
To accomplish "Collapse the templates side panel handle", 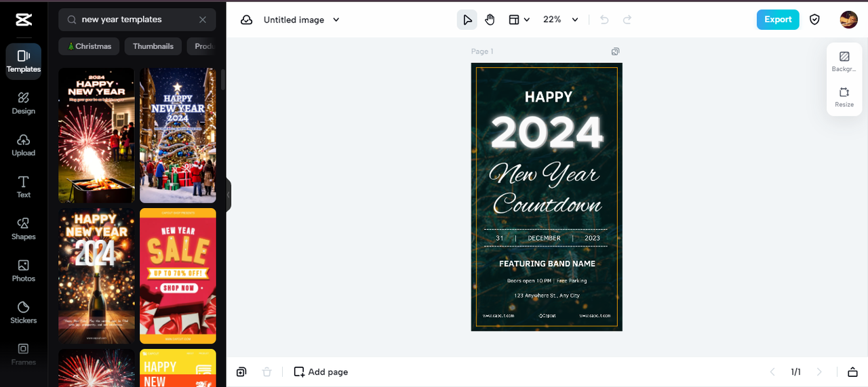I will click(229, 195).
